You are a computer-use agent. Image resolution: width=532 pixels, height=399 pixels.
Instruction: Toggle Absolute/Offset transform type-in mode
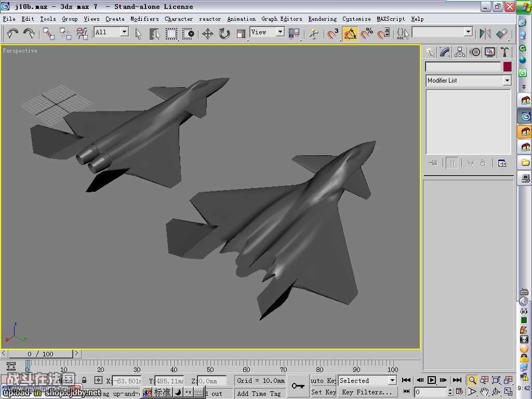98,380
